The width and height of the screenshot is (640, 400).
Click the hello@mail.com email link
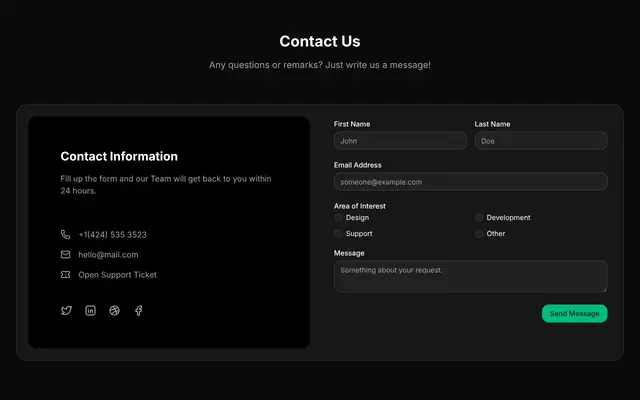coord(108,255)
